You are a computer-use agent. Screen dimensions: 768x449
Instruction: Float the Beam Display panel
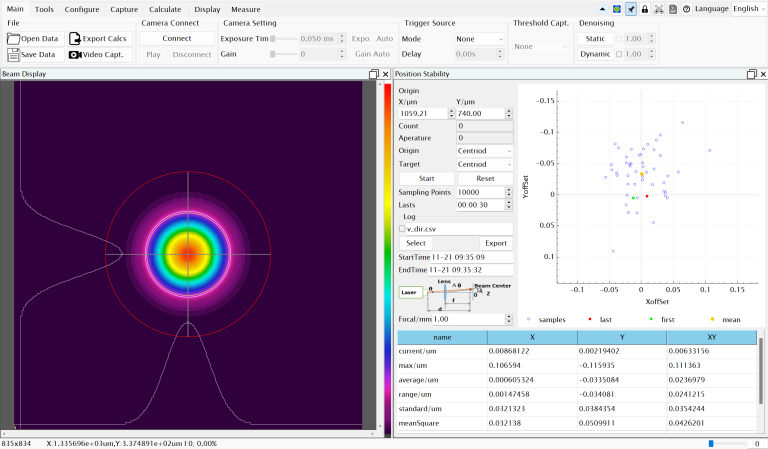click(373, 74)
